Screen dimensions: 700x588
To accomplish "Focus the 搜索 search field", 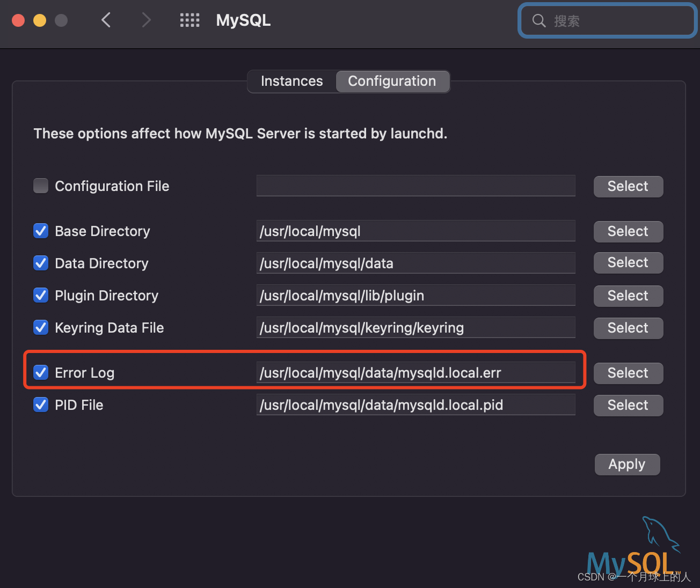I will [607, 21].
